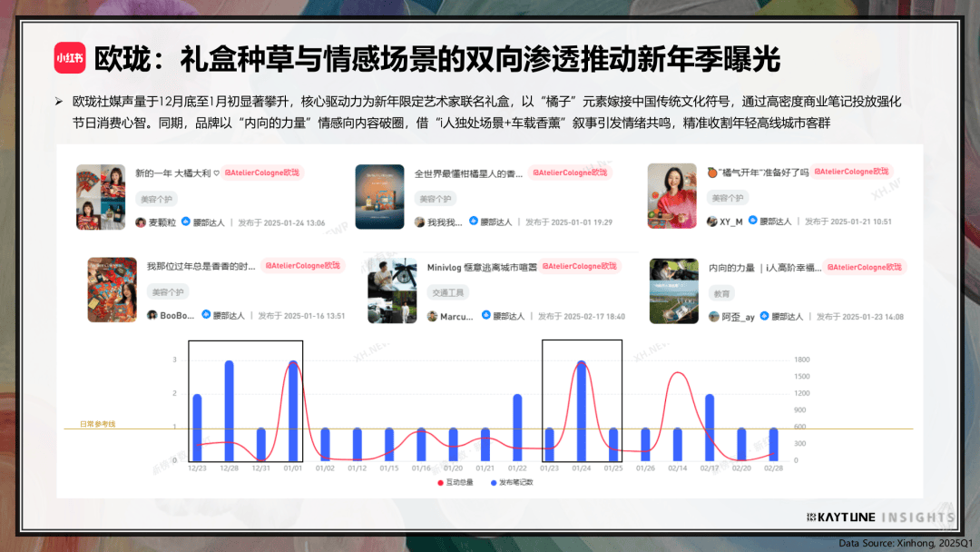
Task: Select the 美容个护 tag under 全世界最懂柑橘星人
Action: click(x=436, y=199)
